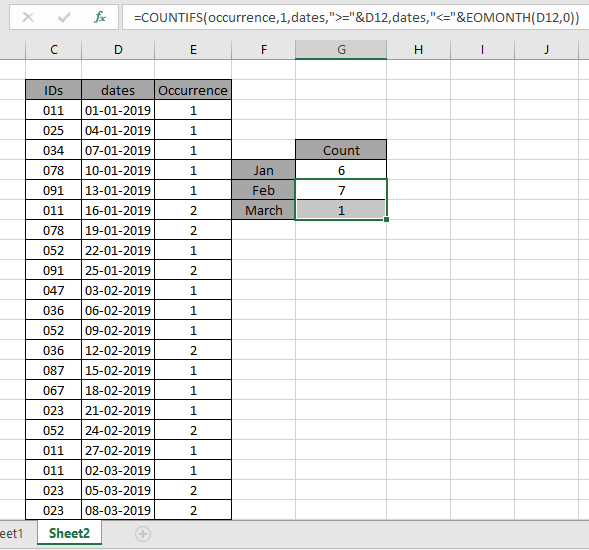
Task: Select occurrence value in the 12-02-2019 row
Action: coord(193,350)
